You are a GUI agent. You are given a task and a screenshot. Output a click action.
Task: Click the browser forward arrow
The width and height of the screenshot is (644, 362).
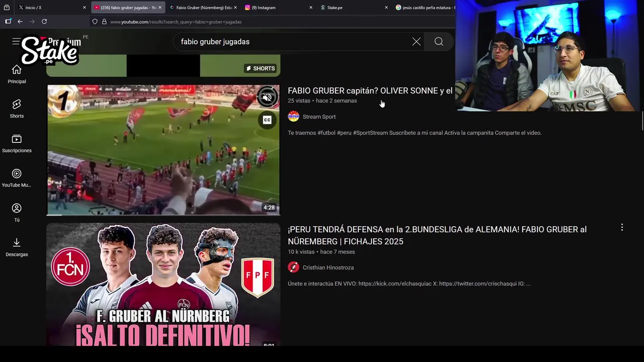(32, 22)
